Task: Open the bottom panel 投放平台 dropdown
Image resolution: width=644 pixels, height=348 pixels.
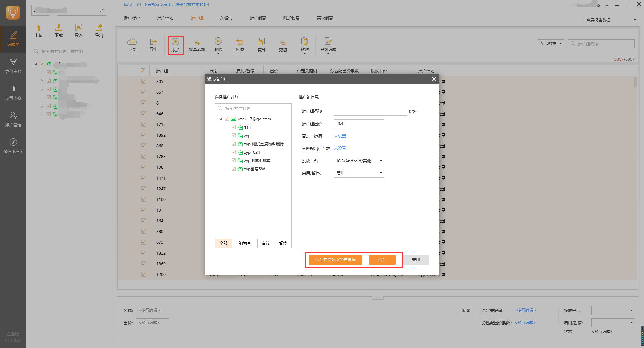Action: 613,310
